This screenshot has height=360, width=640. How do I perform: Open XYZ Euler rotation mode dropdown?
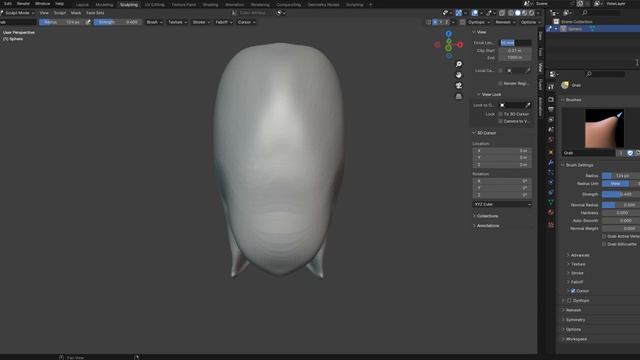click(x=502, y=204)
